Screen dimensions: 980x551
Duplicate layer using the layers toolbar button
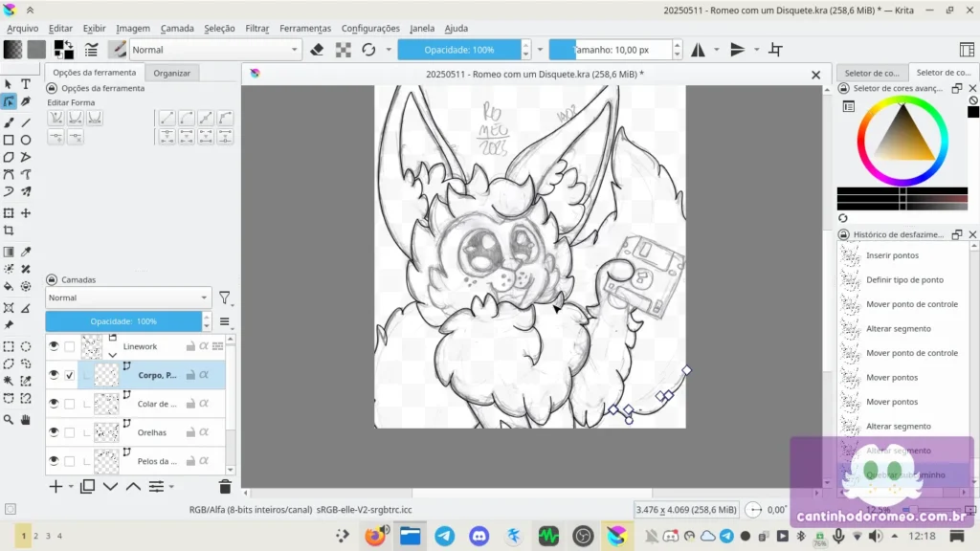pyautogui.click(x=87, y=486)
